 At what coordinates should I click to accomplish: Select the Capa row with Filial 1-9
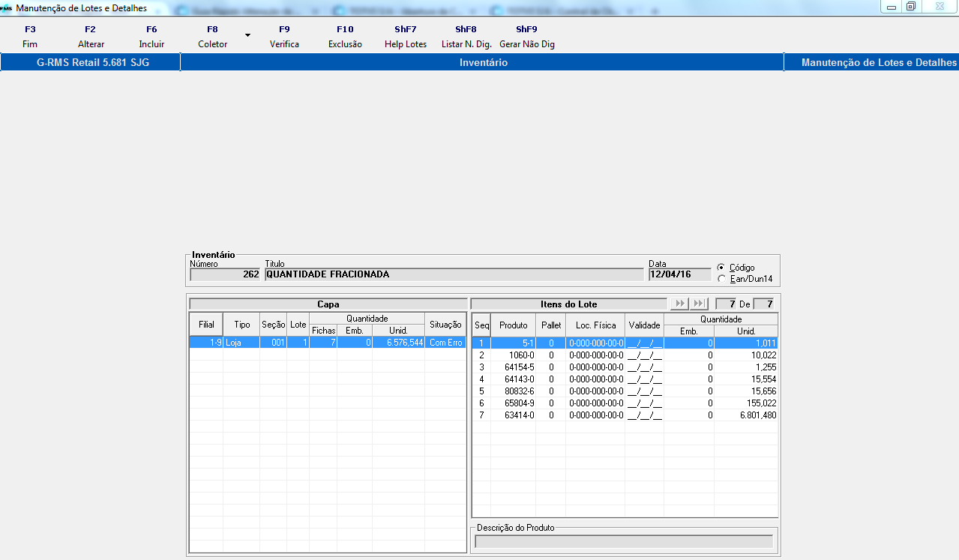pyautogui.click(x=328, y=343)
